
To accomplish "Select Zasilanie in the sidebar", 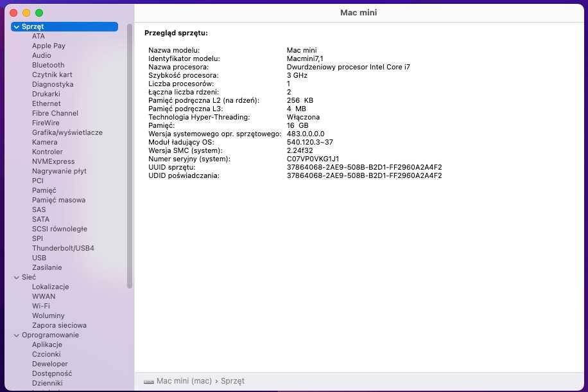I will coord(47,267).
